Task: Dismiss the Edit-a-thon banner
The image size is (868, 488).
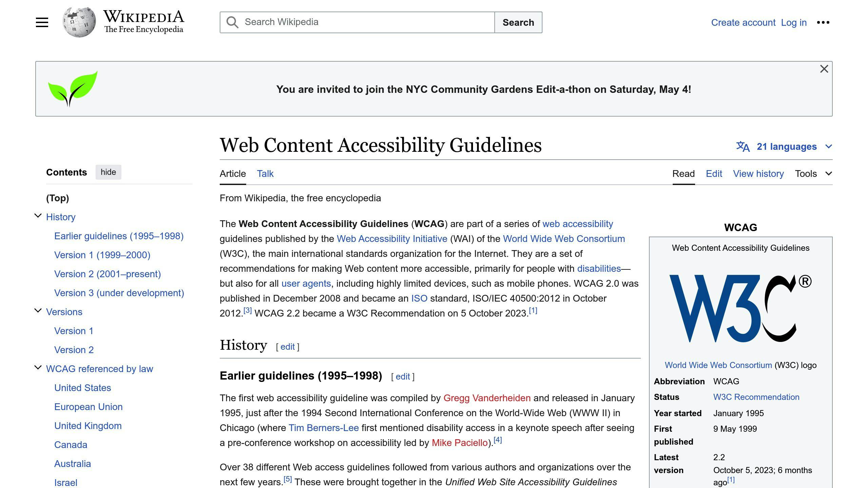Action: pos(824,69)
